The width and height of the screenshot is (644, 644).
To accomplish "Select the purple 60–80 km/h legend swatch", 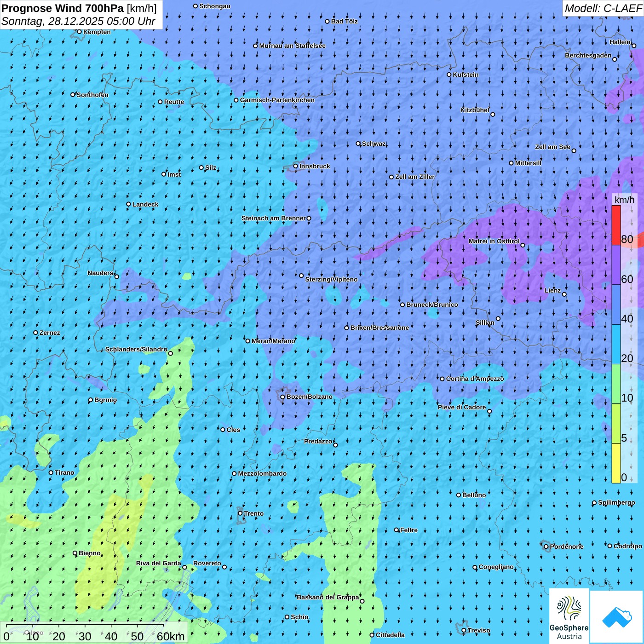I will [x=616, y=265].
